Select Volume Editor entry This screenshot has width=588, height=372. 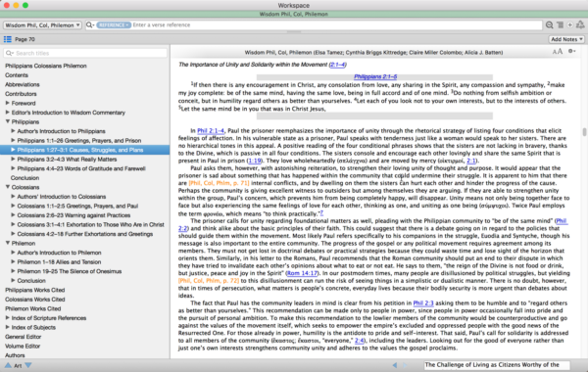[23, 347]
